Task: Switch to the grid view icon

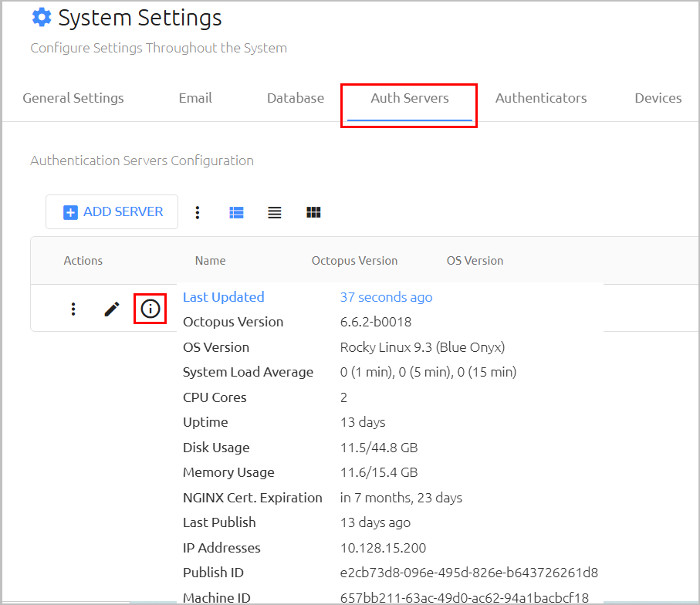Action: click(x=313, y=212)
